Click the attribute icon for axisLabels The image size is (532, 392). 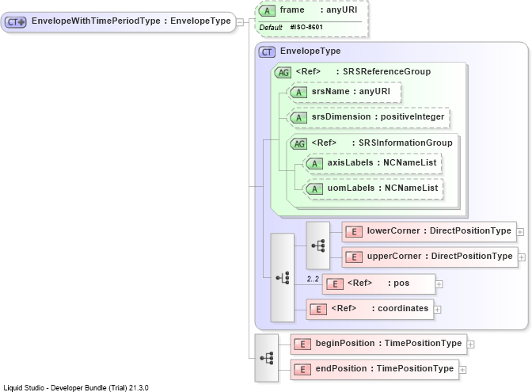[x=314, y=164]
